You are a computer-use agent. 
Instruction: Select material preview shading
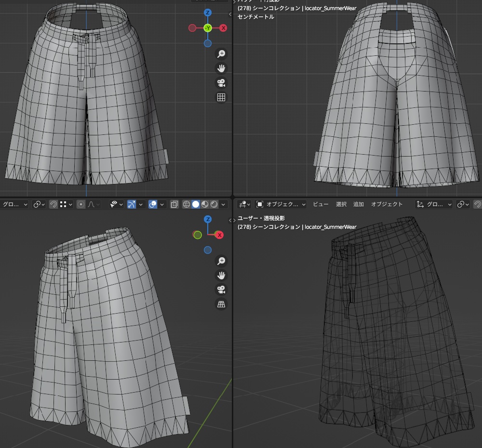(205, 204)
